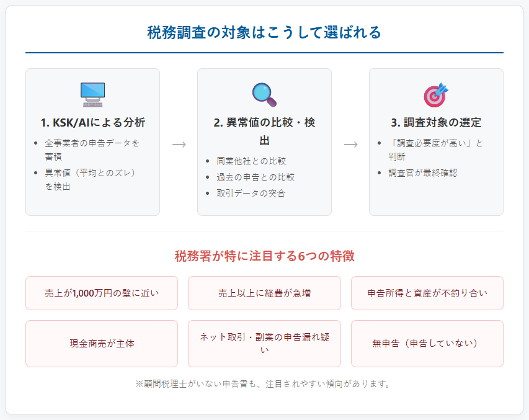The height and width of the screenshot is (420, 529).
Task: Click the arrow between steps 2 and 3
Action: pos(350,144)
